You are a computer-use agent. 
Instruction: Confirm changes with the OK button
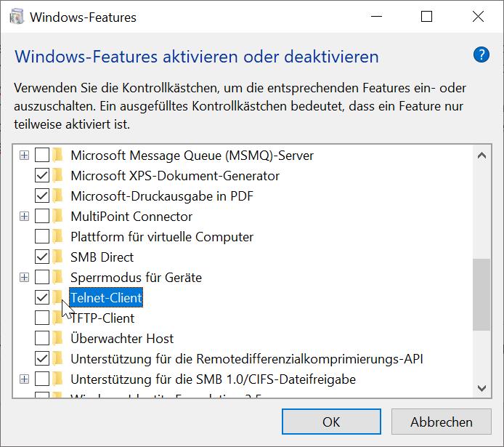pos(331,422)
